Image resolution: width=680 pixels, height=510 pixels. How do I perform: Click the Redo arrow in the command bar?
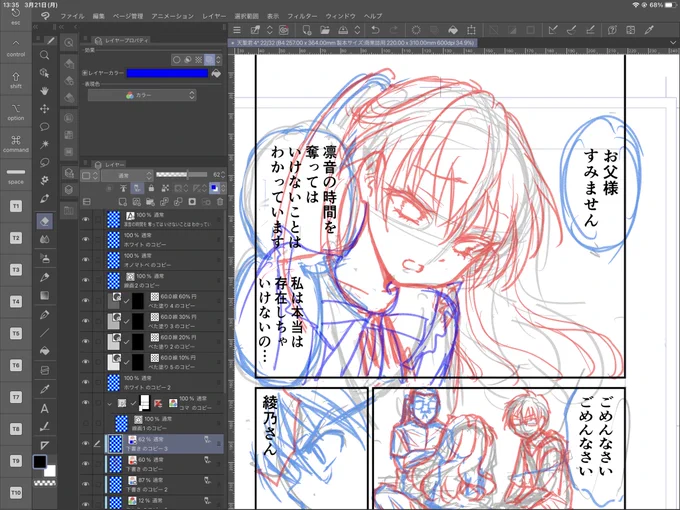coord(394,30)
